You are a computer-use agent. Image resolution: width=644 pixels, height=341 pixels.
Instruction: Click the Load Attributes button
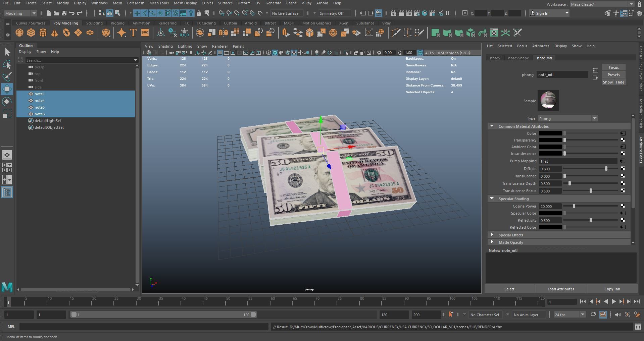pyautogui.click(x=561, y=289)
